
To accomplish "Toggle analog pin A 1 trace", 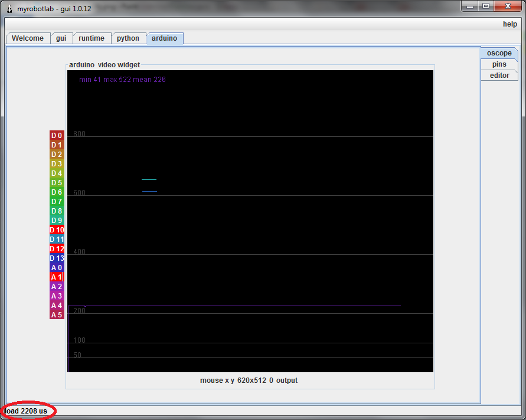I will pos(57,277).
